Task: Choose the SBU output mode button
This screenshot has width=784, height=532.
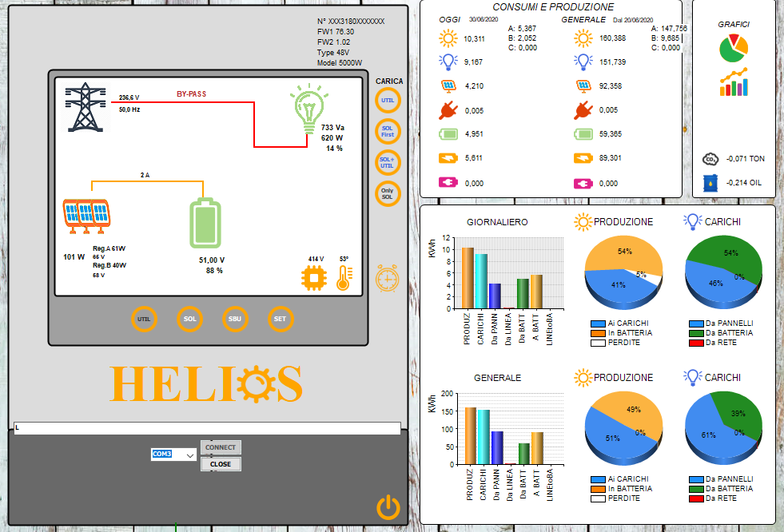Action: [x=235, y=319]
